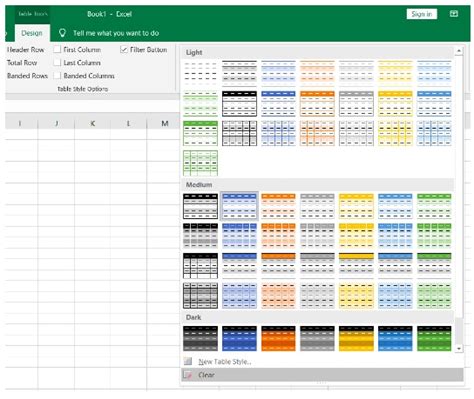Apply the black Medium style in first row
Viewport: 474px width, 399px height.
coord(200,206)
